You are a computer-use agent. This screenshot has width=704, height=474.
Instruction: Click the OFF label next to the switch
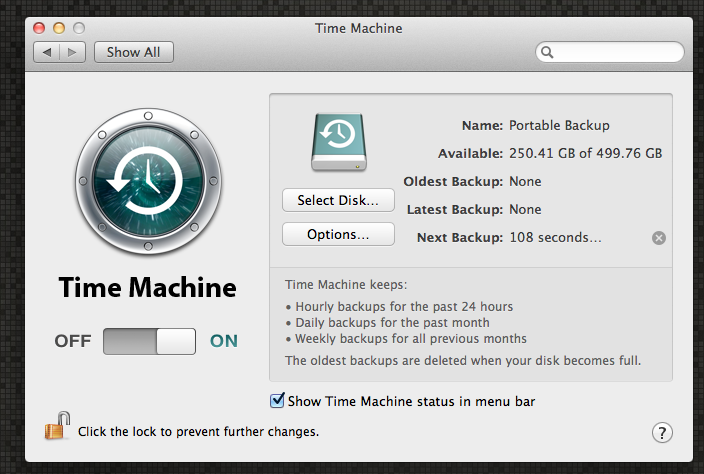[x=73, y=341]
